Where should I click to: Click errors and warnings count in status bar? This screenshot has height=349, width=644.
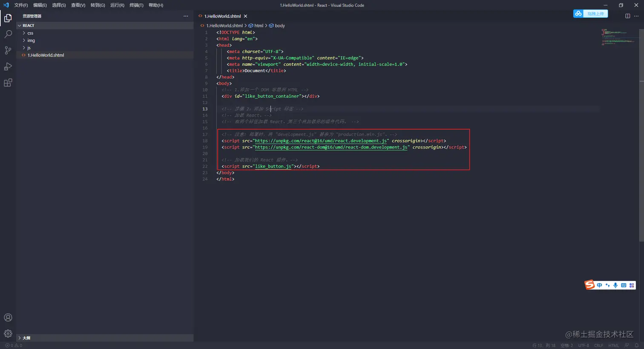(x=13, y=346)
